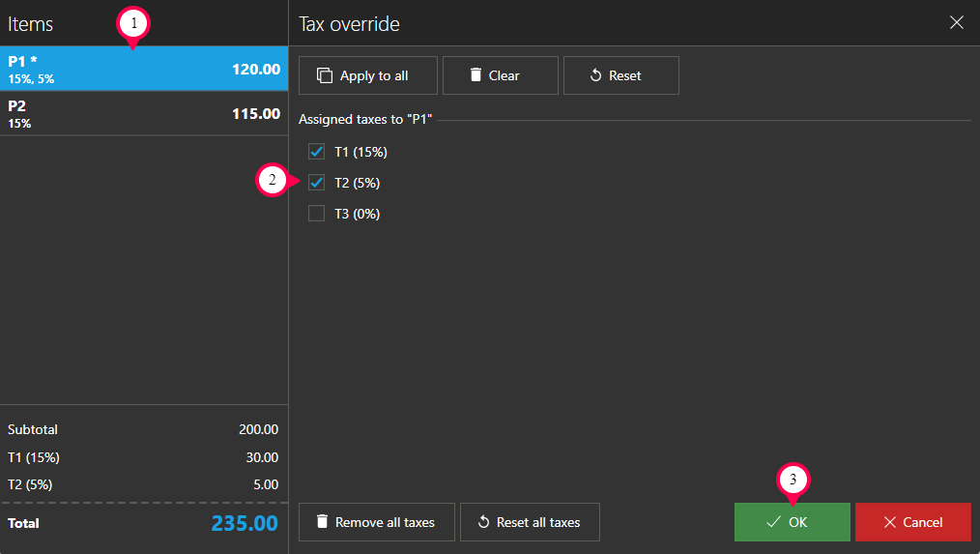Confirm with the OK label
The width and height of the screenshot is (980, 554).
(x=797, y=522)
